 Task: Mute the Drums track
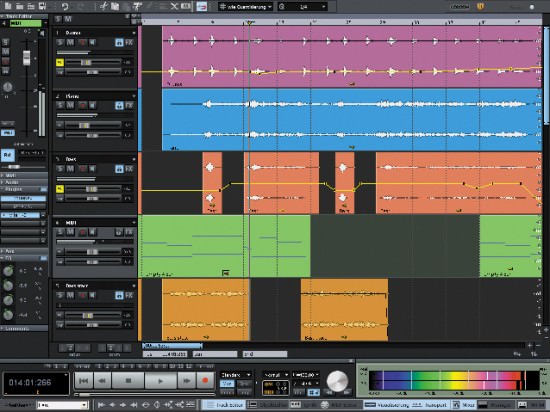click(x=71, y=43)
